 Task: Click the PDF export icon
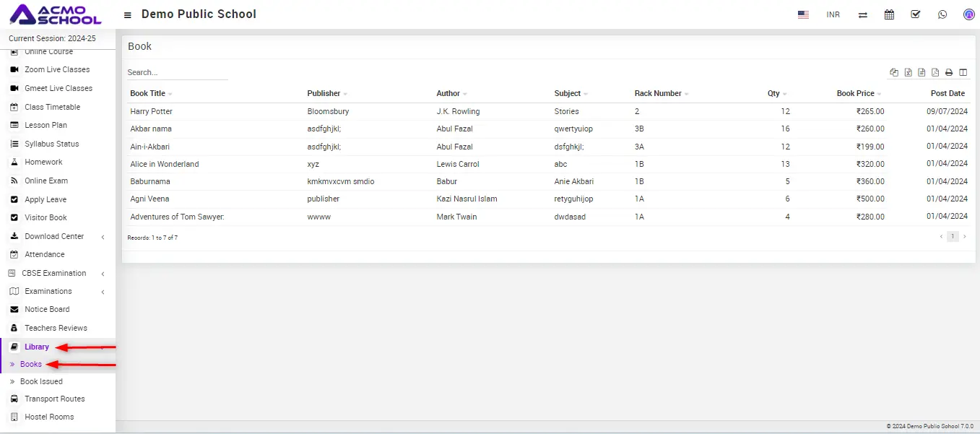pos(935,72)
